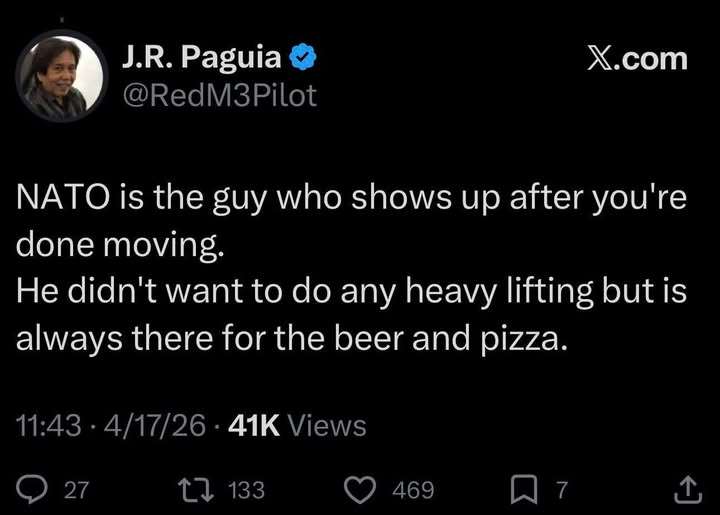The image size is (720, 515).
Task: Click the 11:43 timestamp
Action: click(x=48, y=426)
